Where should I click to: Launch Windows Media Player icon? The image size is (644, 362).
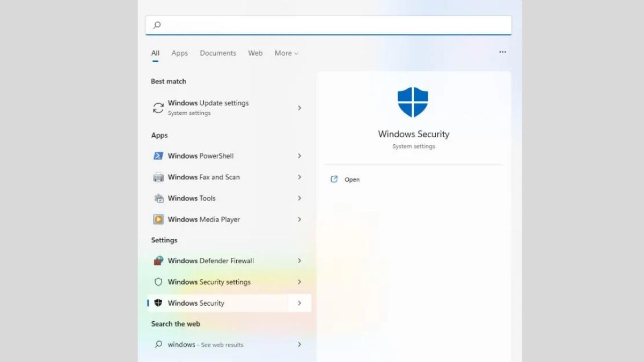pyautogui.click(x=157, y=219)
